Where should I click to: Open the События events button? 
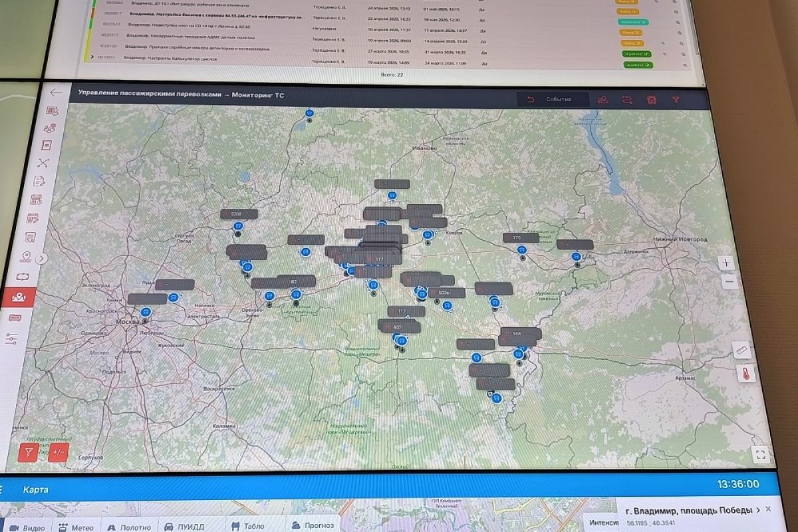pos(553,99)
